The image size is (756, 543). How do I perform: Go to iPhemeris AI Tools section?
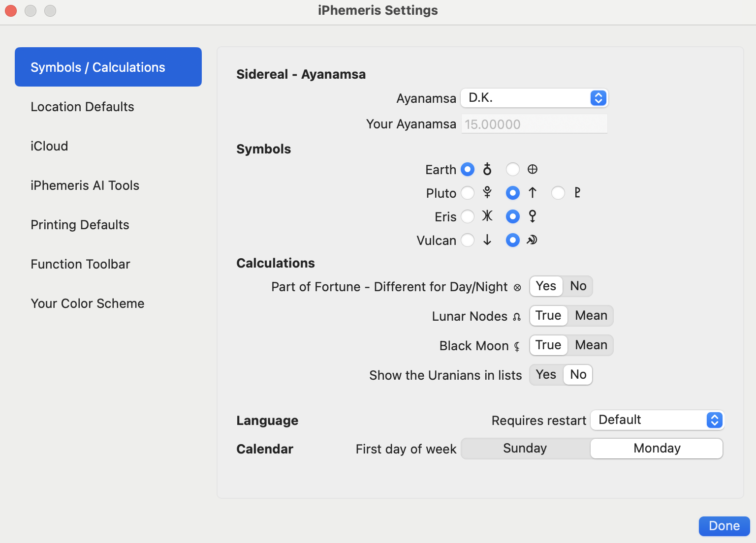(x=85, y=185)
